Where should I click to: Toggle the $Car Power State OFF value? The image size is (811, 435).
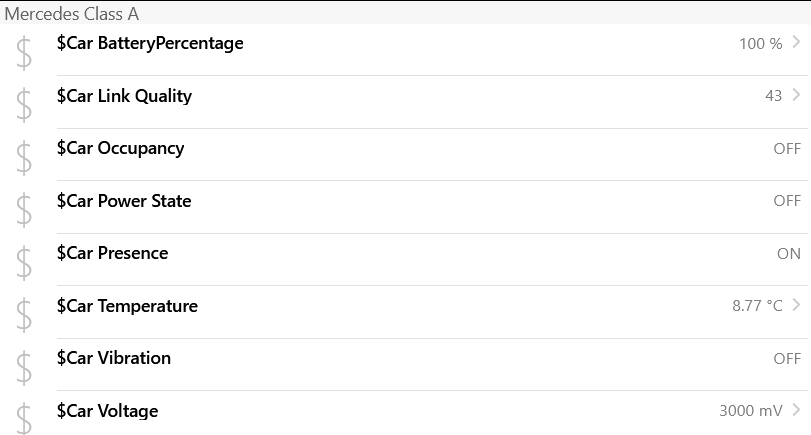click(x=787, y=201)
